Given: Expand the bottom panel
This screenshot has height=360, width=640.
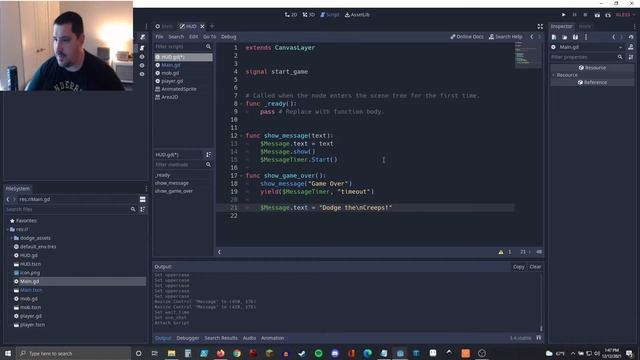Looking at the screenshot, I should coord(539,338).
